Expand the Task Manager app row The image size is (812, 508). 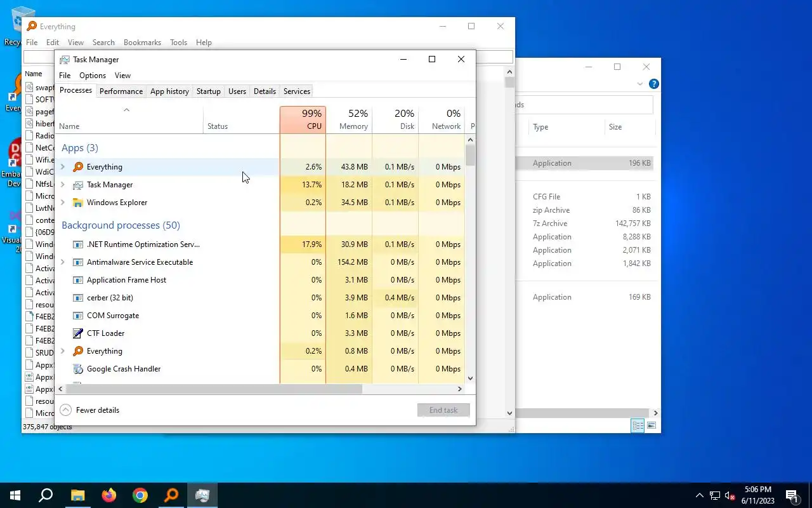click(x=63, y=185)
